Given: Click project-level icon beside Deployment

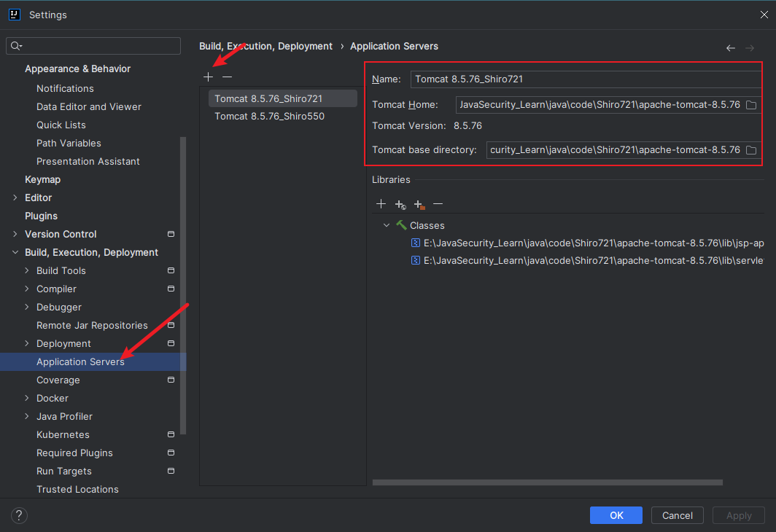Looking at the screenshot, I should 171,343.
